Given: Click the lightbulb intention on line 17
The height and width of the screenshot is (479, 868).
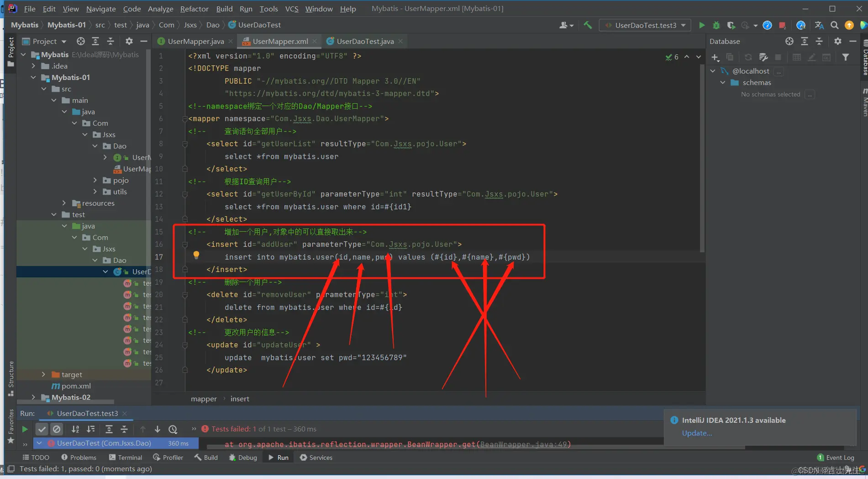Looking at the screenshot, I should [x=196, y=255].
